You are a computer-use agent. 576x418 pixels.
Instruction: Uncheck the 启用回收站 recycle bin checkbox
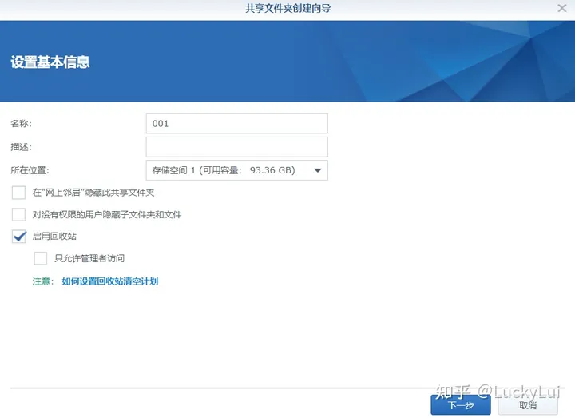(19, 236)
